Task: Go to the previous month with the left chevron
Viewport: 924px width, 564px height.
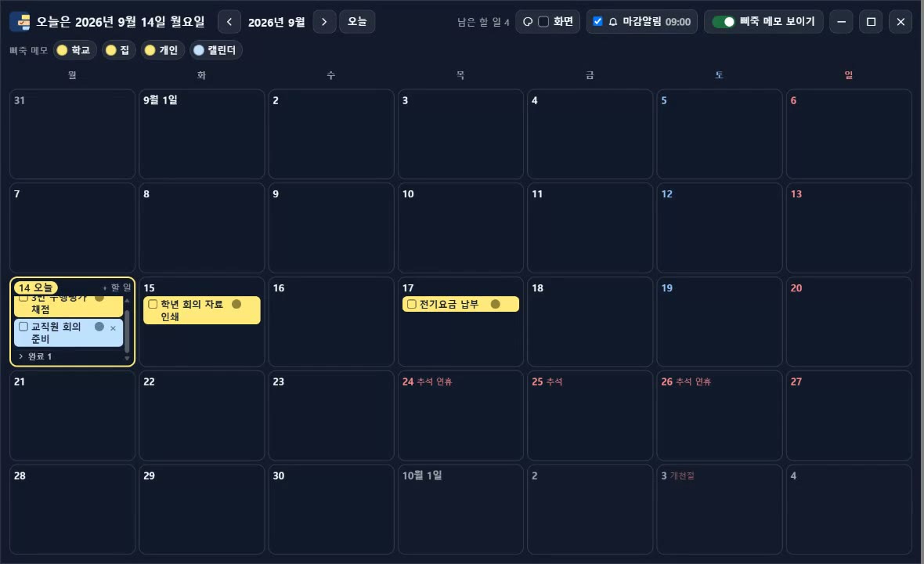Action: [x=229, y=22]
